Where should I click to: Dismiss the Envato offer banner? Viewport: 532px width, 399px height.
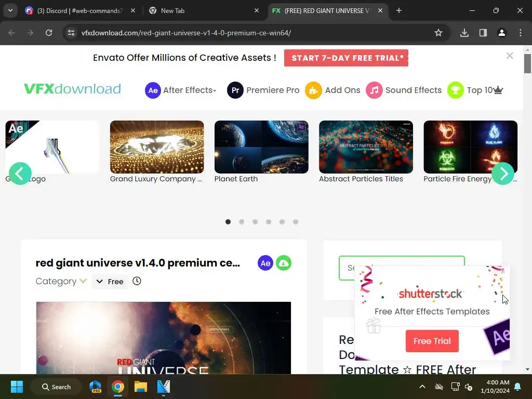(510, 56)
